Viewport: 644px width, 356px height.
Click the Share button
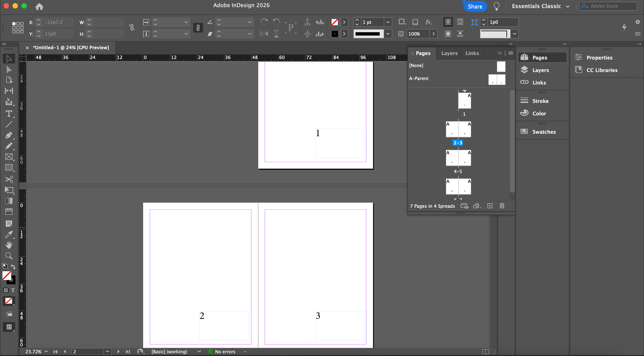[x=475, y=6]
